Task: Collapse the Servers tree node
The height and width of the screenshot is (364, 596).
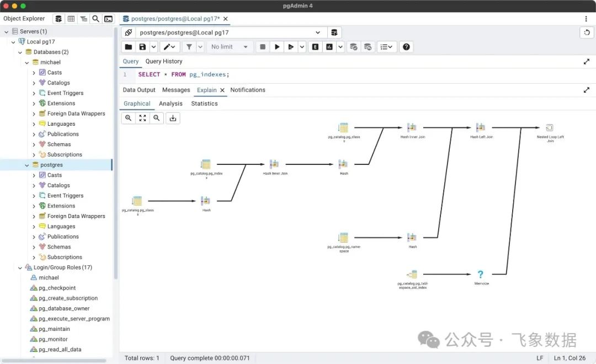Action: tap(6, 31)
